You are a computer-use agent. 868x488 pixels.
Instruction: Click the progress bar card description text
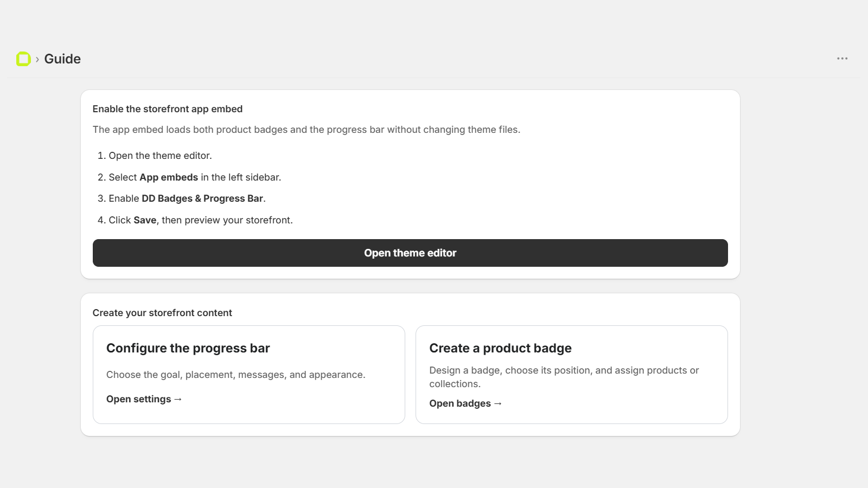click(236, 375)
